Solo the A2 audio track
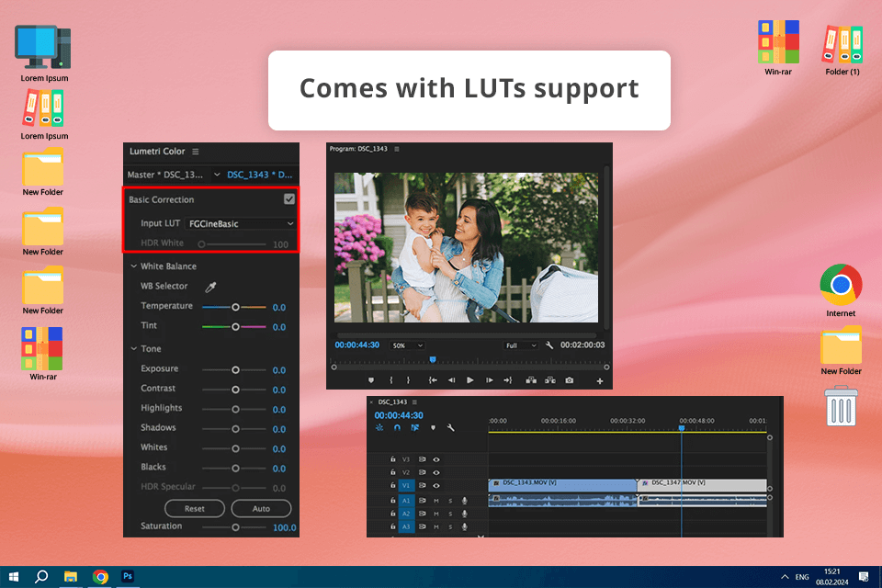This screenshot has height=588, width=882. point(450,514)
